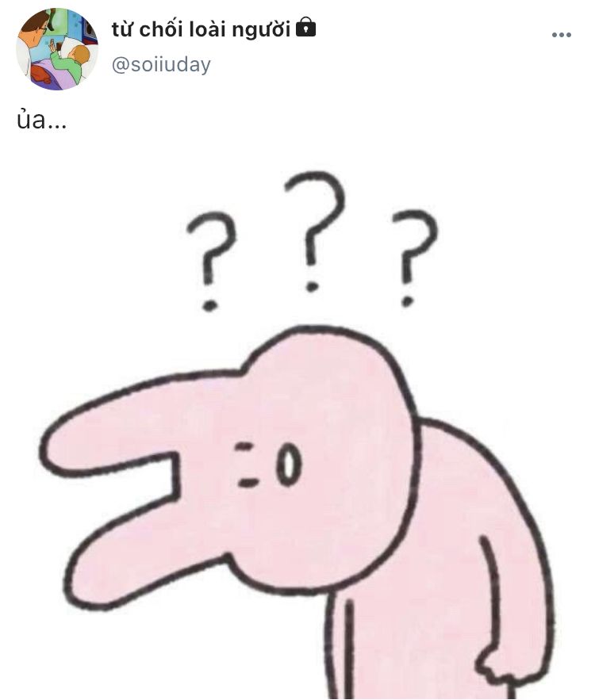Open the profile avatar picture
Screen dimensions: 595x700
(x=57, y=49)
